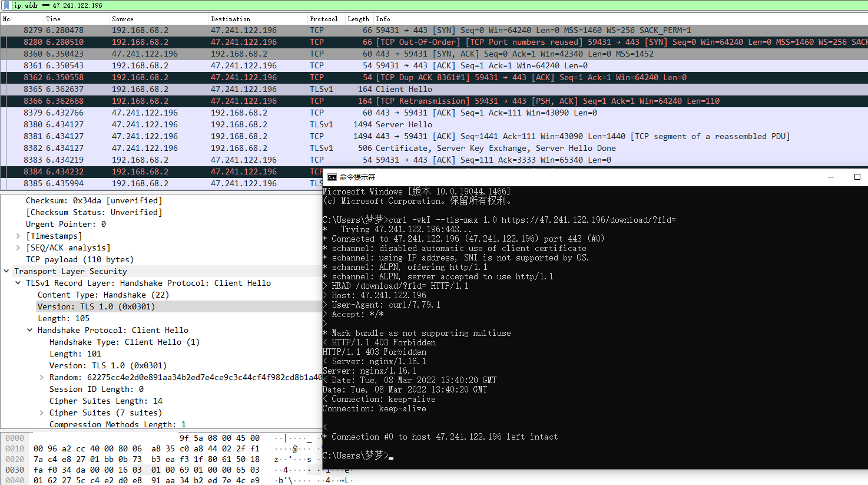
Task: Expand the [SEQ/ACK analysis] node
Action: (18, 248)
